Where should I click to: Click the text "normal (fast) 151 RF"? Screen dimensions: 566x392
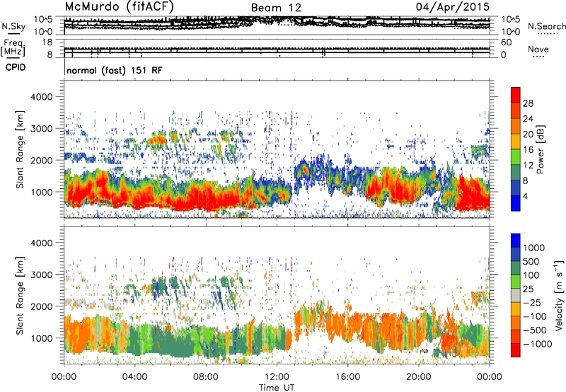pos(115,70)
